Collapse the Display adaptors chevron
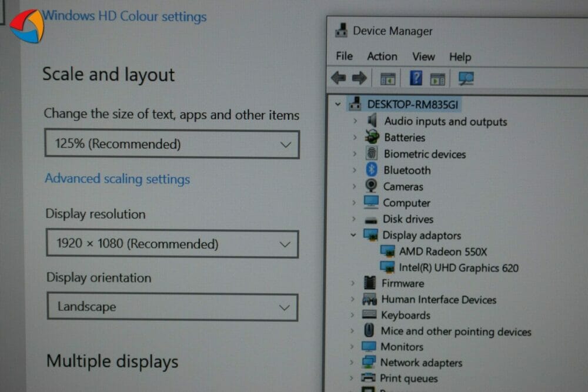 [353, 235]
